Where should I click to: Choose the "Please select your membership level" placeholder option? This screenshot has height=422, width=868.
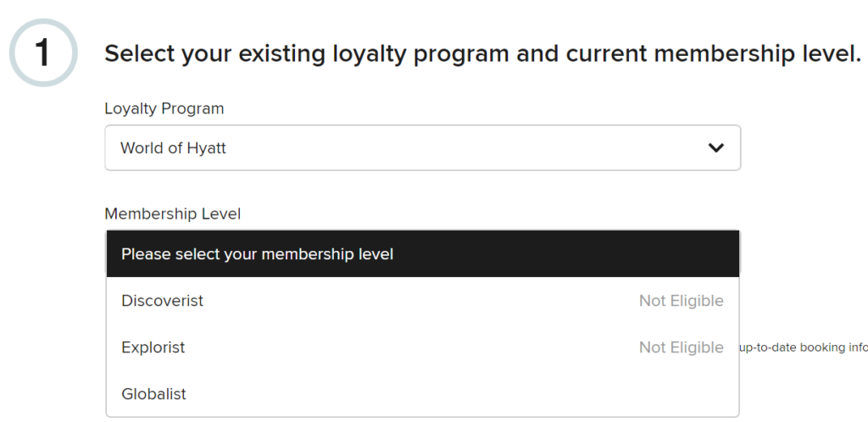tap(257, 254)
